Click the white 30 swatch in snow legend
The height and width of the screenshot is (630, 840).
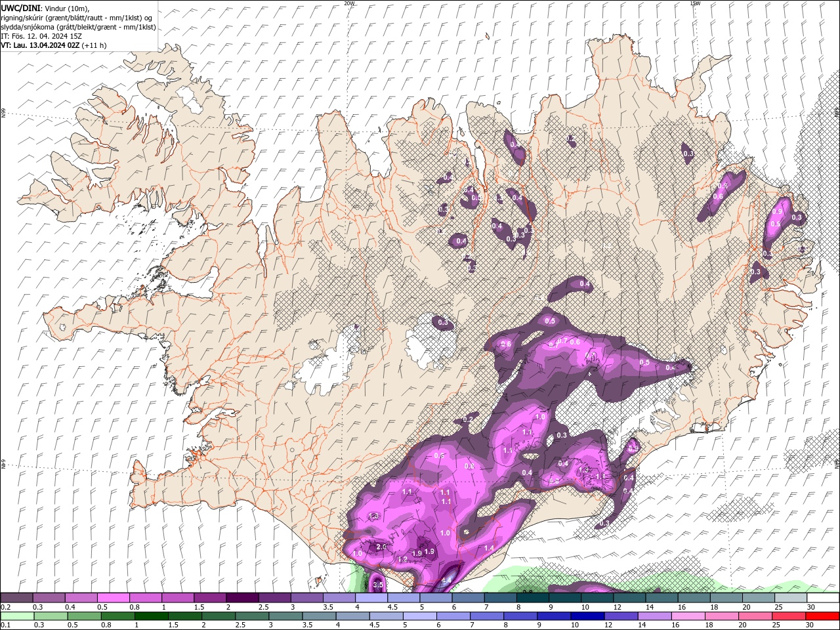822,598
